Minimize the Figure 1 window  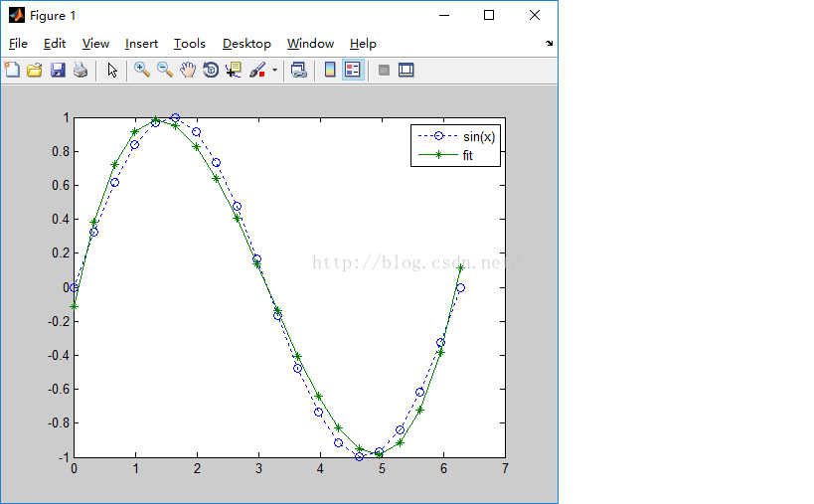pyautogui.click(x=444, y=15)
